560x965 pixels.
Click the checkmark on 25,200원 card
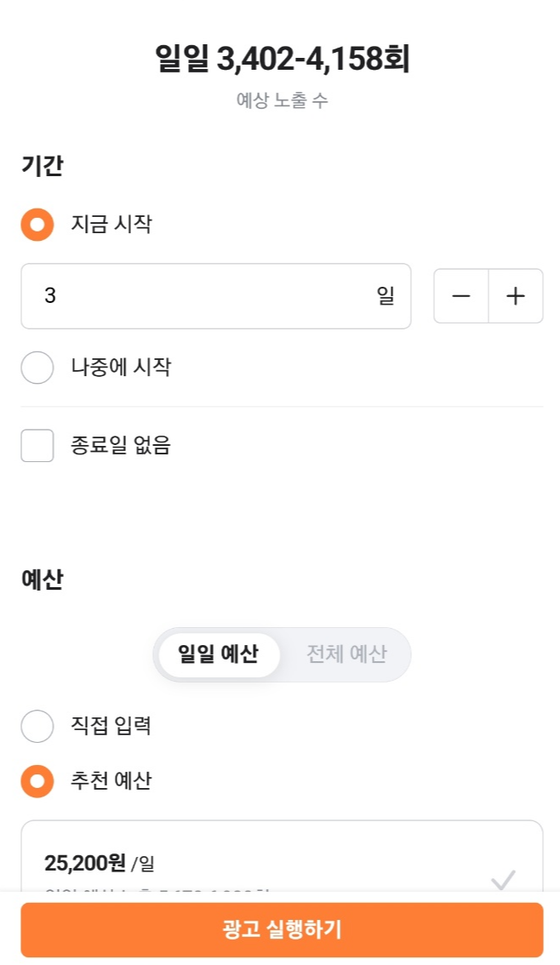click(x=503, y=877)
